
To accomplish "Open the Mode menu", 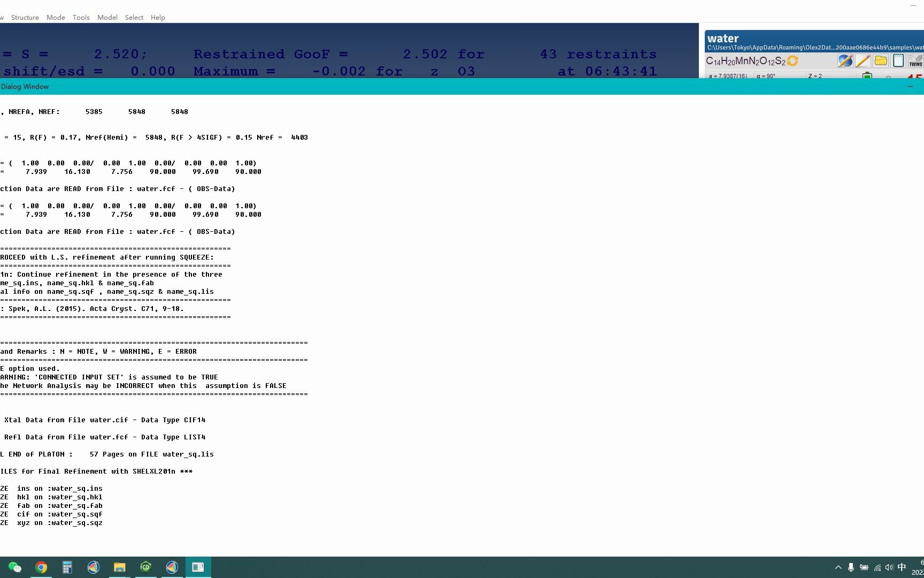I will coord(56,18).
